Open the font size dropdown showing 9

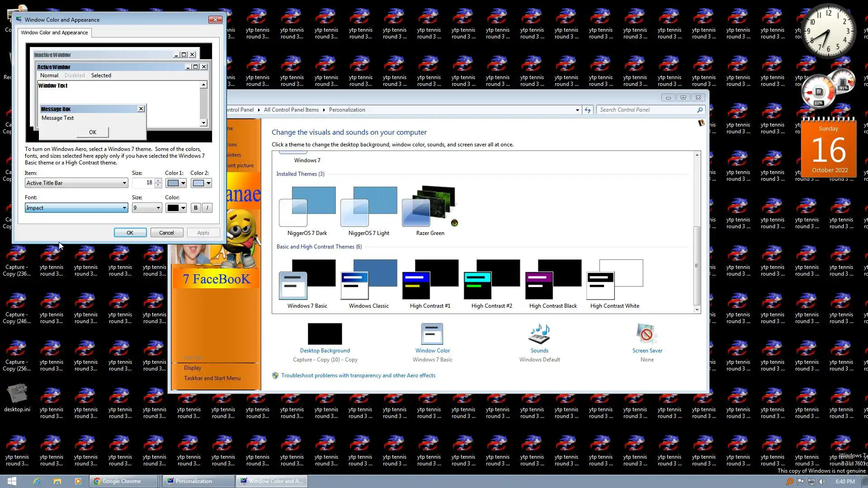point(147,208)
